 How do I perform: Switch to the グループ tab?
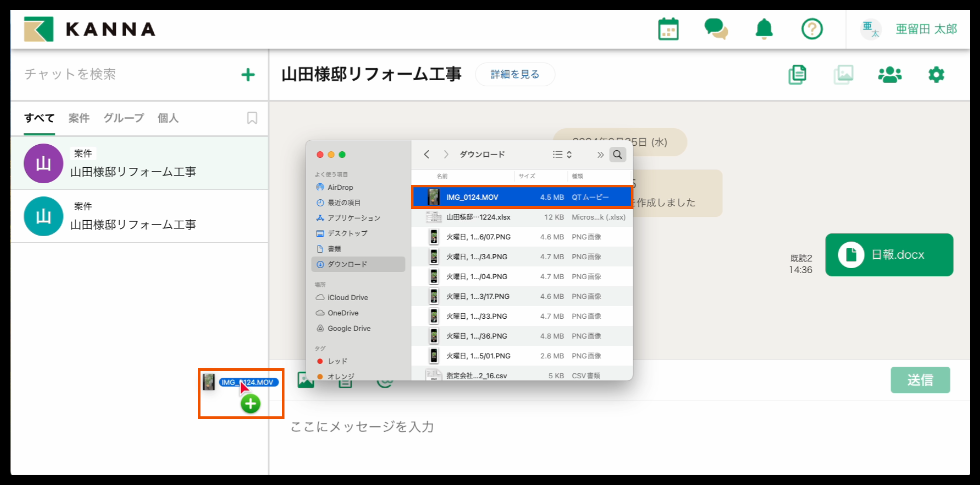pyautogui.click(x=124, y=118)
